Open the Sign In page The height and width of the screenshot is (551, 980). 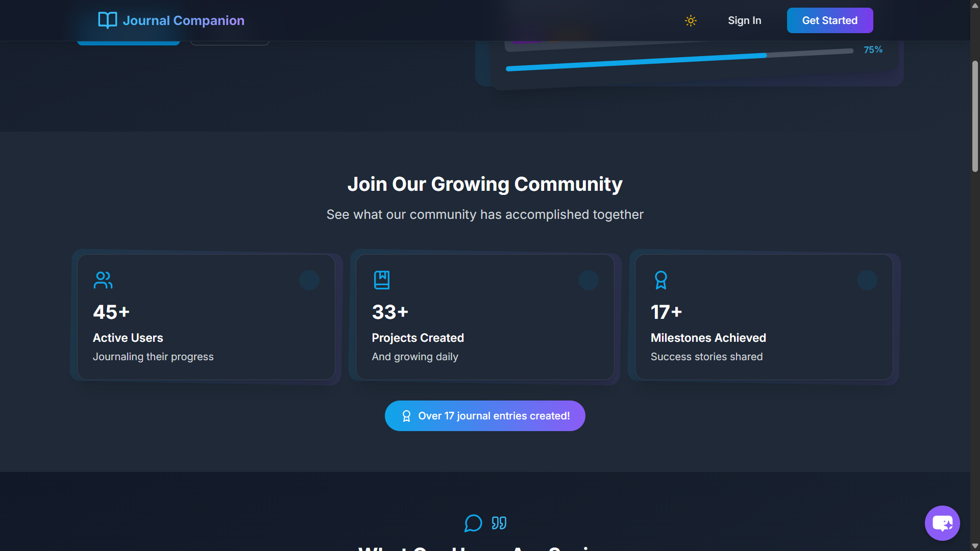(x=744, y=21)
